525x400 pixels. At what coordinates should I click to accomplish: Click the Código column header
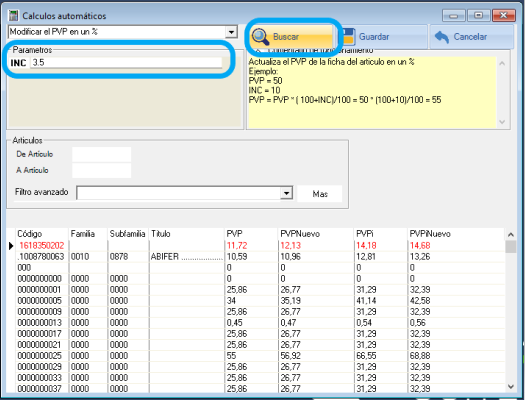42,234
